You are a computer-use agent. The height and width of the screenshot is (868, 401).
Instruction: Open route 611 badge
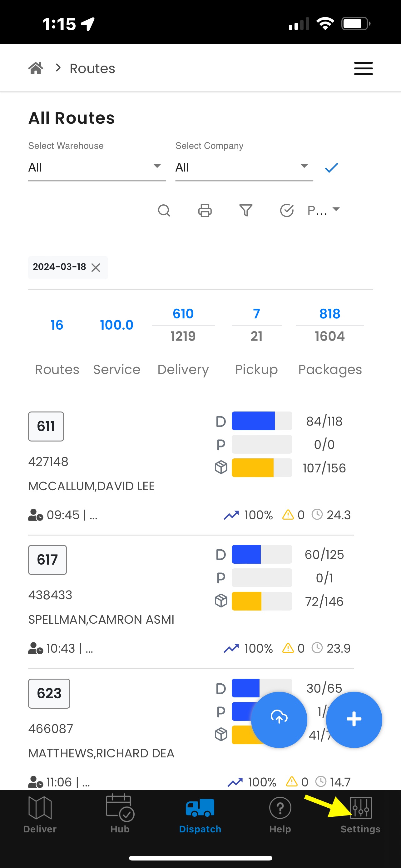click(46, 426)
